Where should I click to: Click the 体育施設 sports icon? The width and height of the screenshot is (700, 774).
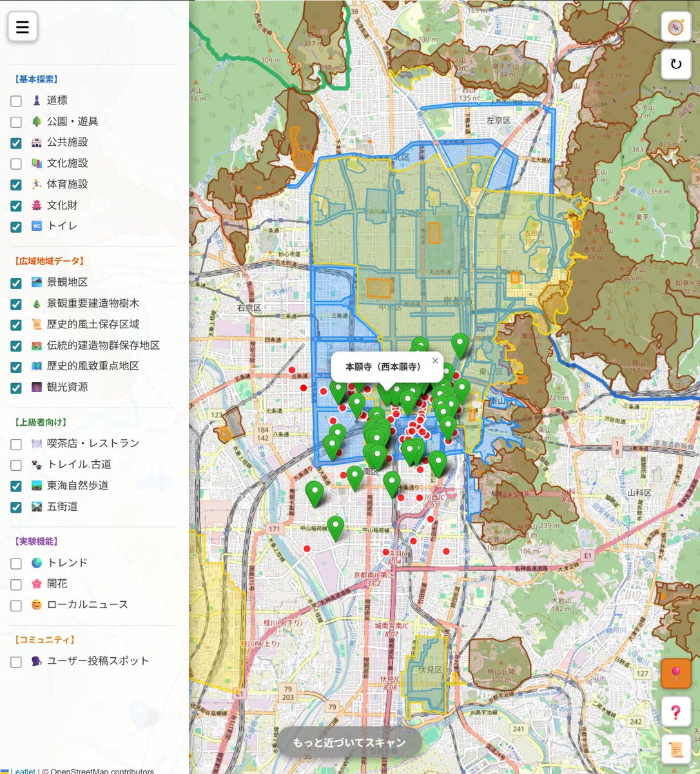point(37,184)
